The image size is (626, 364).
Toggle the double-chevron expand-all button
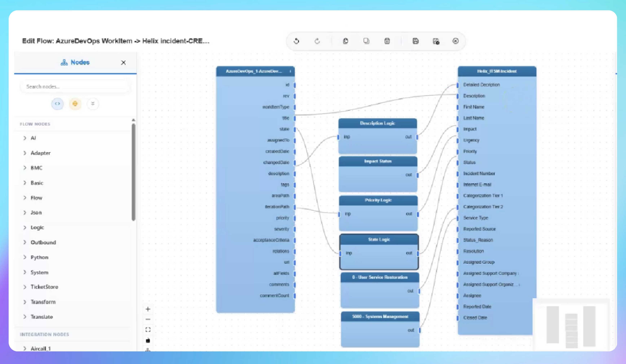93,104
